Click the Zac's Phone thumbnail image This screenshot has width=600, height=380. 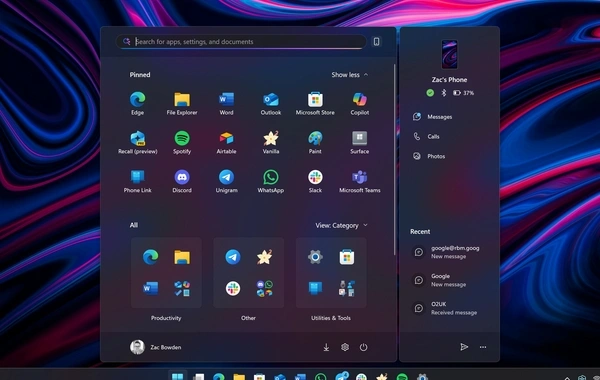point(449,54)
